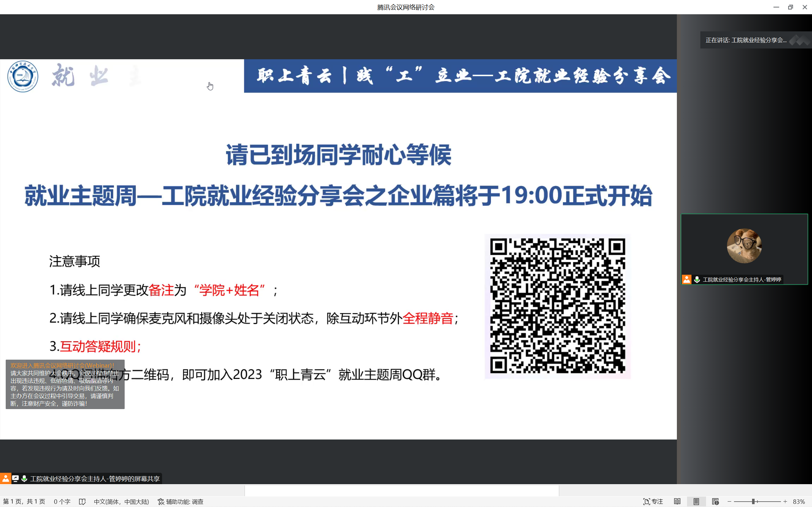The width and height of the screenshot is (812, 507).
Task: Click the screen share icon at bottom left
Action: 16,478
